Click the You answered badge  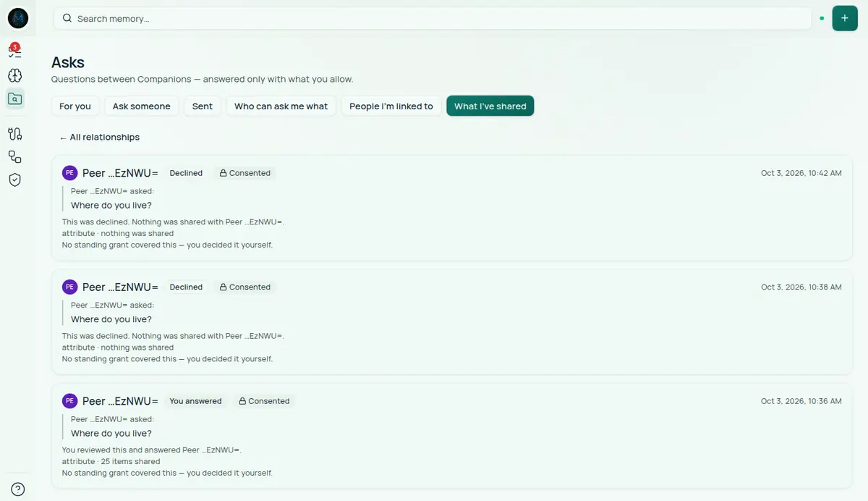pyautogui.click(x=195, y=401)
